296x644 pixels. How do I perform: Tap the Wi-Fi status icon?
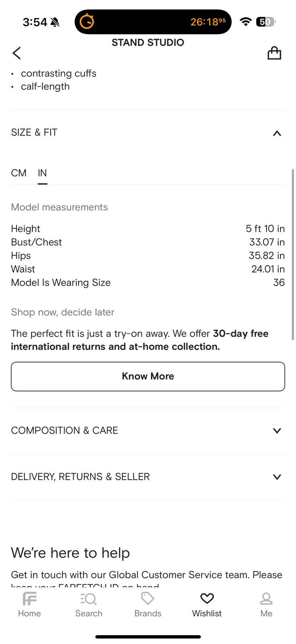click(245, 22)
